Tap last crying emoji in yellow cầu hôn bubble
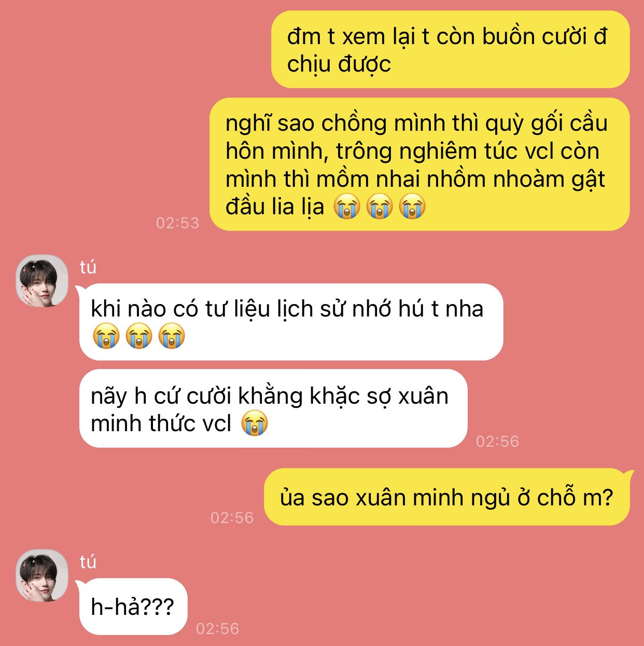 coord(412,207)
